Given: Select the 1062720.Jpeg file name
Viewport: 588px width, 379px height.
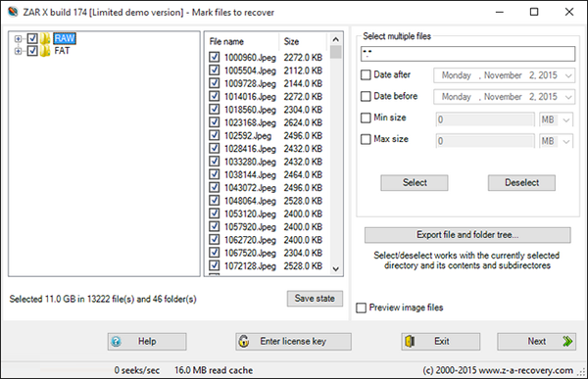Looking at the screenshot, I should [x=250, y=240].
